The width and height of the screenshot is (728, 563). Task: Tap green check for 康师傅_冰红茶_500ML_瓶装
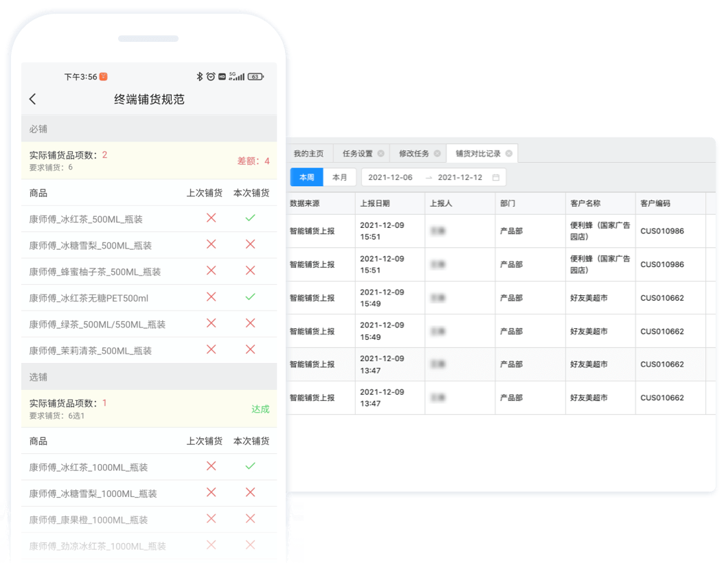point(250,218)
